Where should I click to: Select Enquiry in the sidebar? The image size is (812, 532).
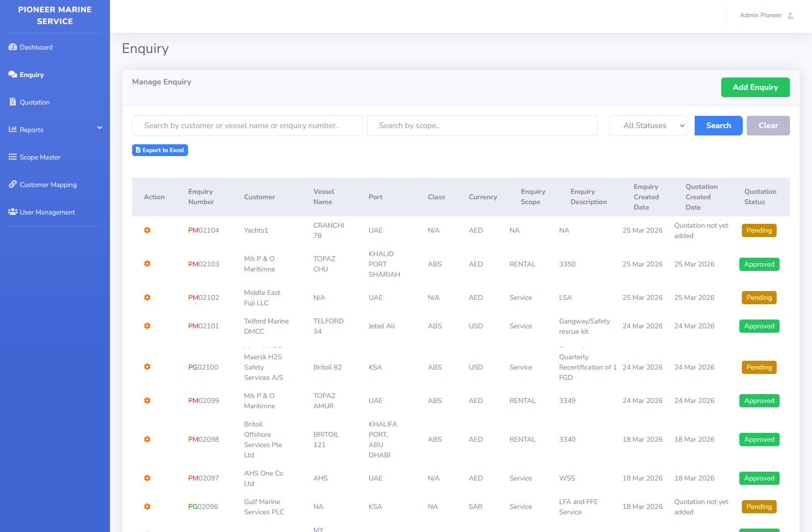click(31, 75)
